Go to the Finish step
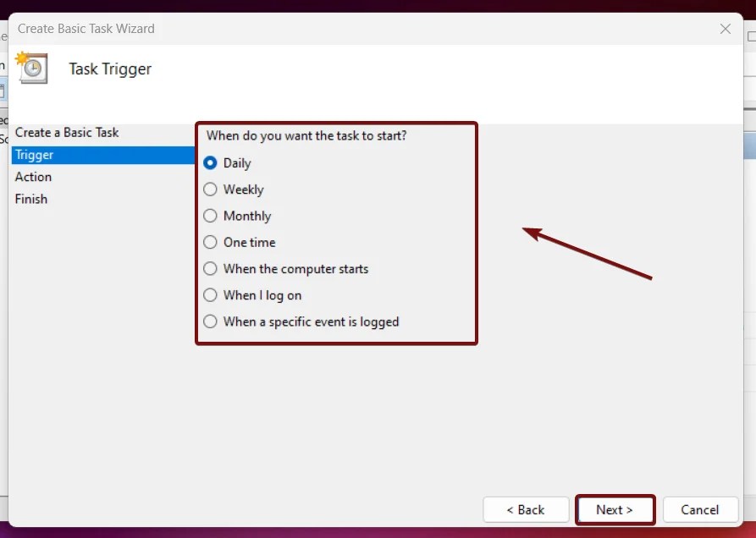 (31, 199)
